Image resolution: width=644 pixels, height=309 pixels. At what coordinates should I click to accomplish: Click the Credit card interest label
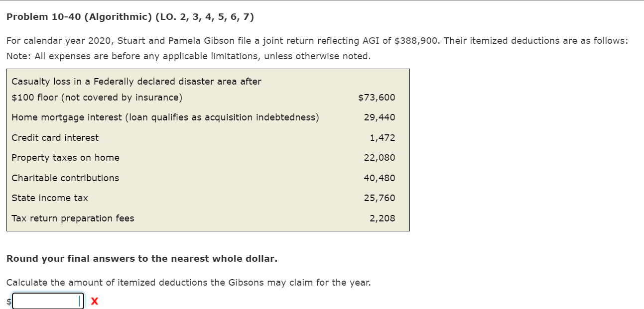(x=55, y=137)
